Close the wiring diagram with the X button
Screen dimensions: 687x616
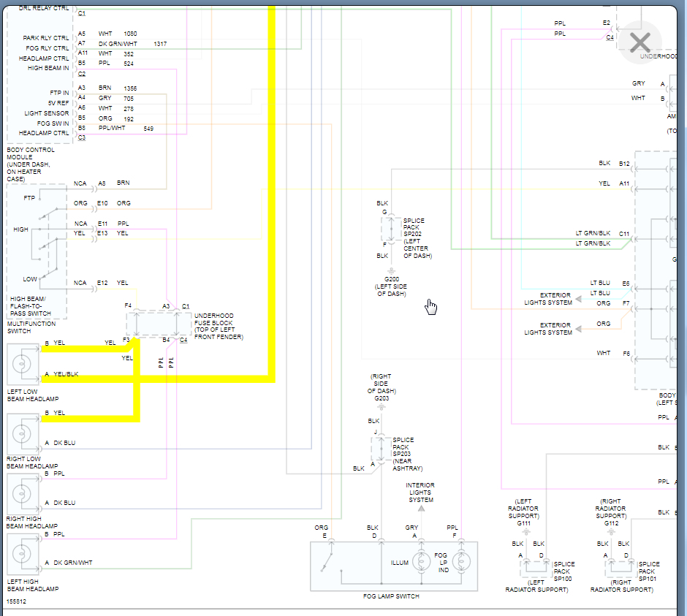click(x=640, y=42)
